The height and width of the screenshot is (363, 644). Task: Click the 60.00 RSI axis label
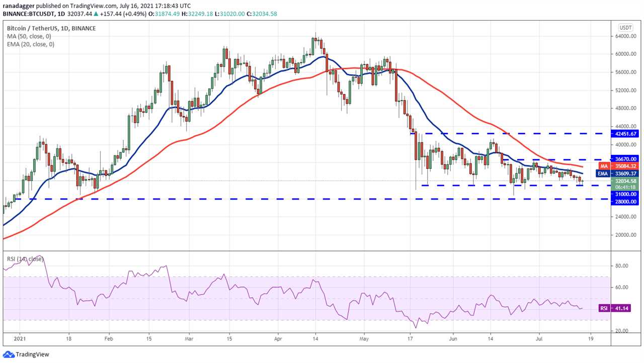pyautogui.click(x=622, y=288)
